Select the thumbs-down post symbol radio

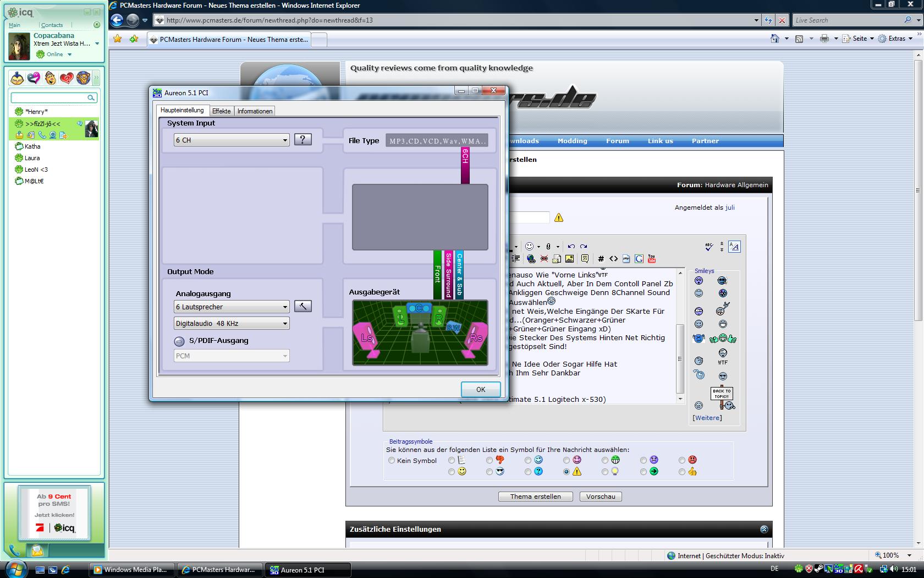coord(490,460)
